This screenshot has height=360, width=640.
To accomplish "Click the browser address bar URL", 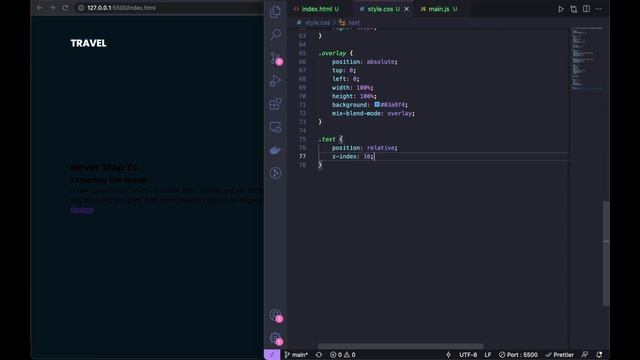I will [122, 8].
